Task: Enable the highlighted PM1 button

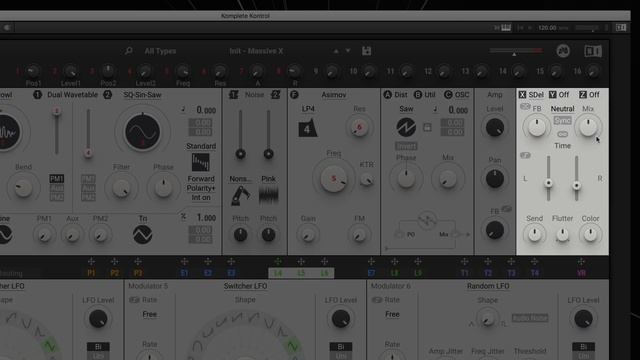Action: pyautogui.click(x=56, y=179)
